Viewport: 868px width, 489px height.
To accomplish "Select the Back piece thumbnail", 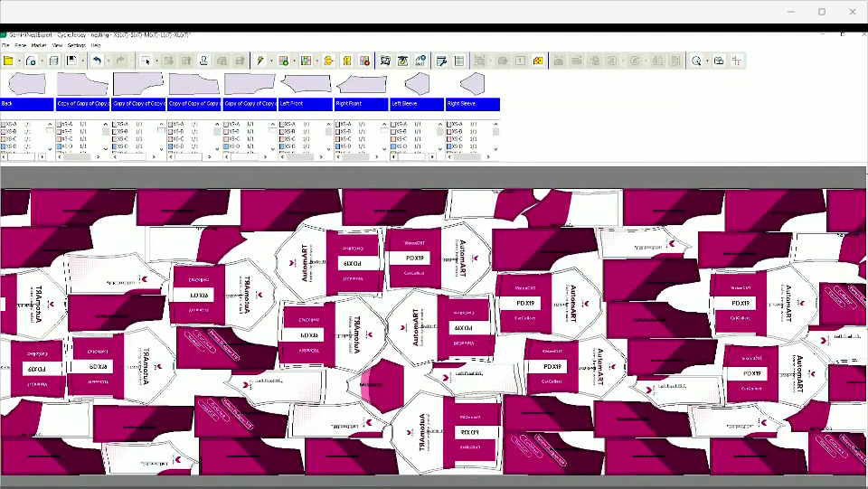I will point(26,84).
